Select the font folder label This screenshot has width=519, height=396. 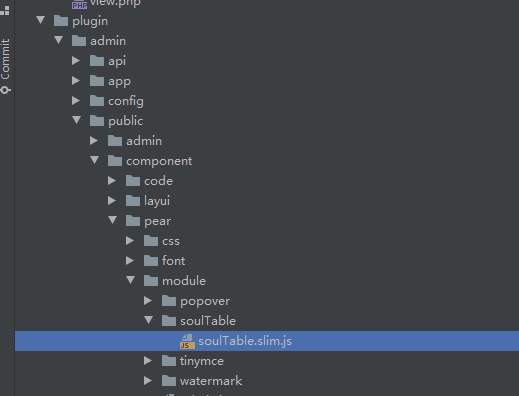tap(173, 261)
